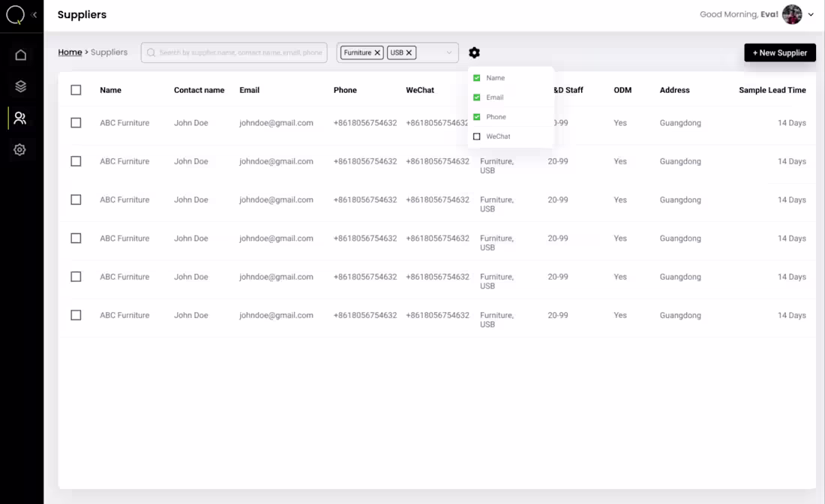Remove the USB filter chip
Viewport: 825px width, 504px height.
(x=408, y=52)
